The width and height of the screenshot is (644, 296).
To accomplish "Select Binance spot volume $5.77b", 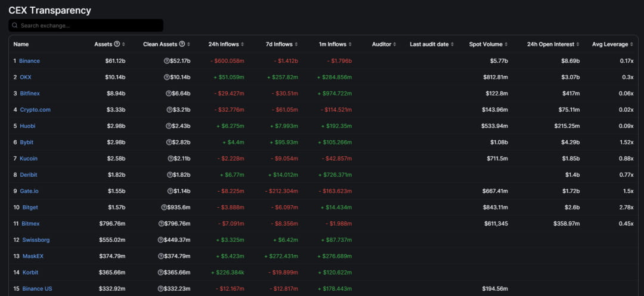I will [x=499, y=61].
